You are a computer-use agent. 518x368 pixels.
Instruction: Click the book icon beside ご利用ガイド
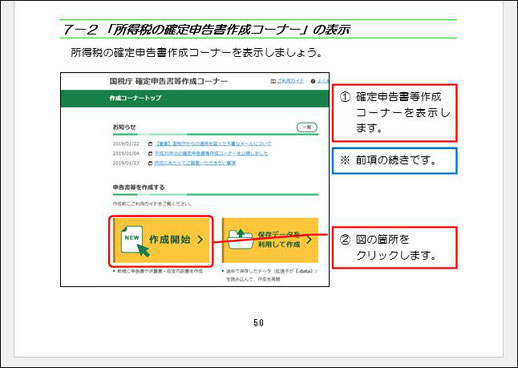273,81
